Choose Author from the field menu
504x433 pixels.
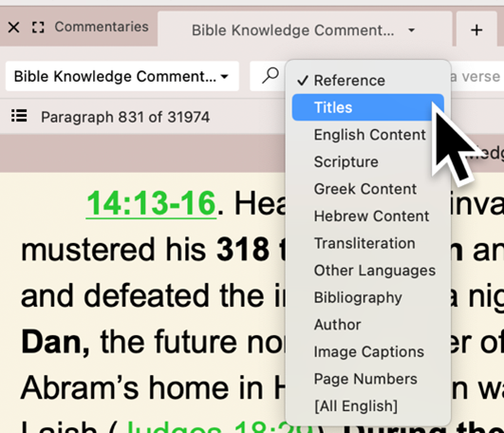(368, 325)
